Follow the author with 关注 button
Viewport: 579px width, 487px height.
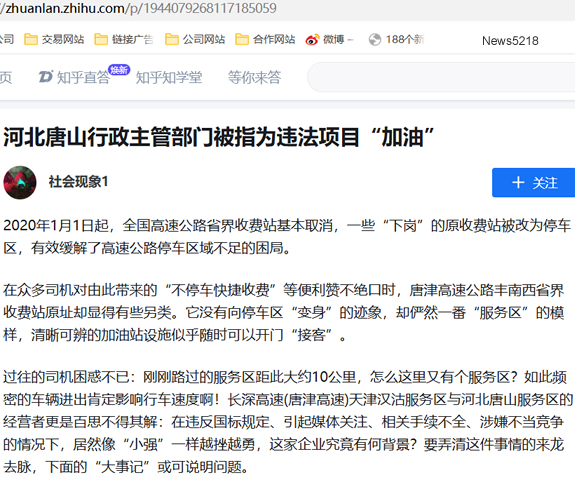click(533, 183)
